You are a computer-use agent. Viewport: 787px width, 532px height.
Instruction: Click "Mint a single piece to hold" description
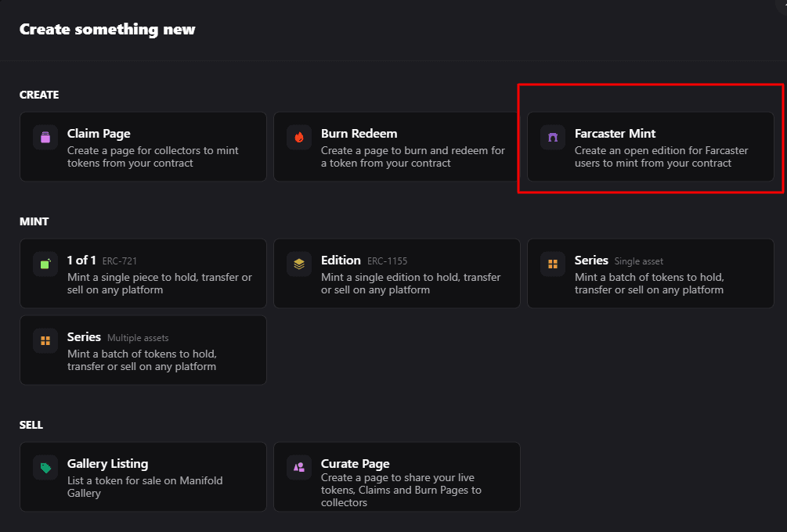(x=160, y=284)
